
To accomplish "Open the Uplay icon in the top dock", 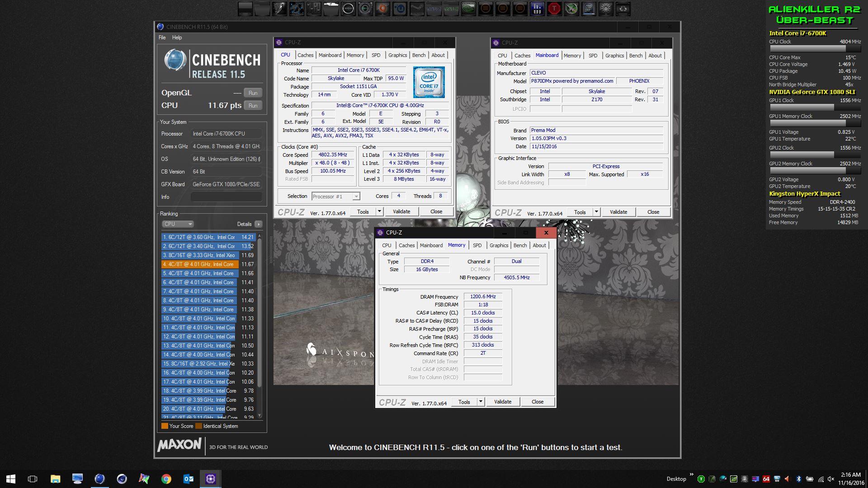I will 400,9.
